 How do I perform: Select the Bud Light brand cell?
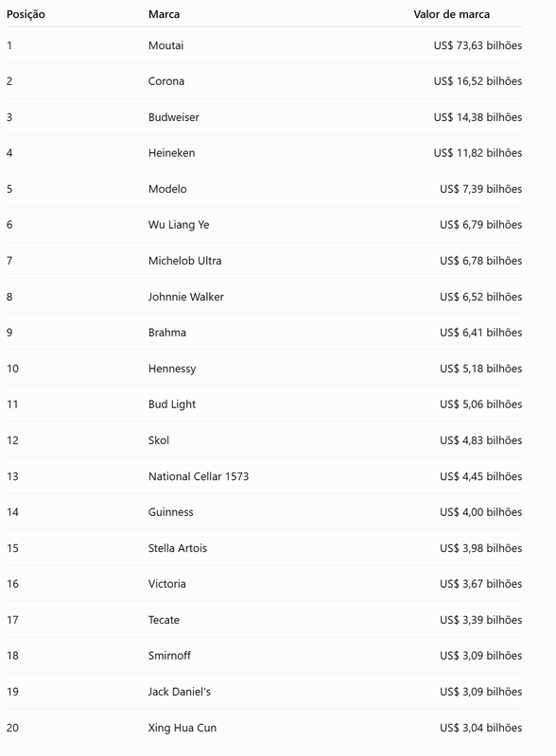[172, 404]
